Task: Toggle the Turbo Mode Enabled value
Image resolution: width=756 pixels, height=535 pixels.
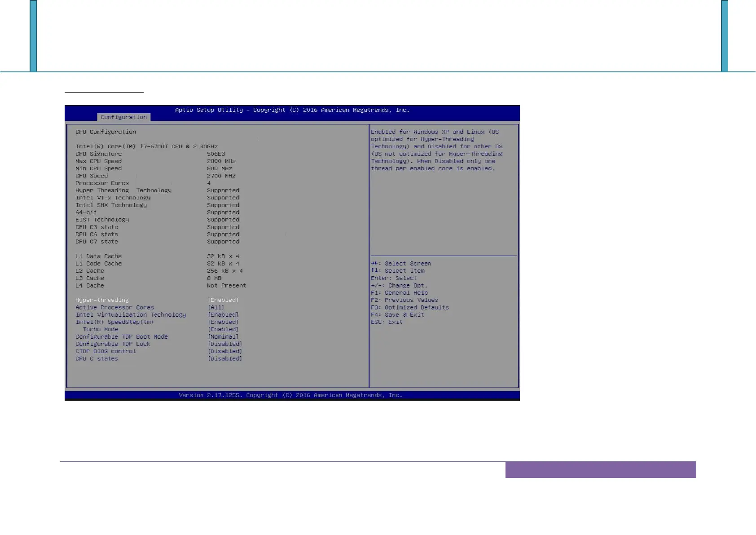Action: (x=223, y=329)
